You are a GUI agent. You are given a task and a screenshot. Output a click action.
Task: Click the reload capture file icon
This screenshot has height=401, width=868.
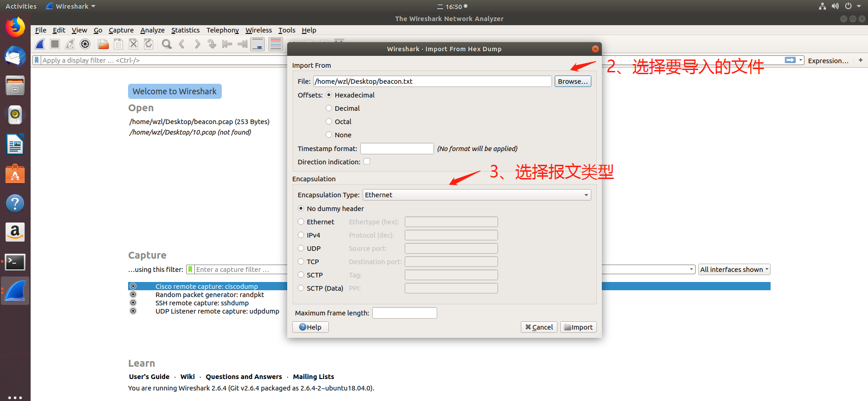[149, 44]
